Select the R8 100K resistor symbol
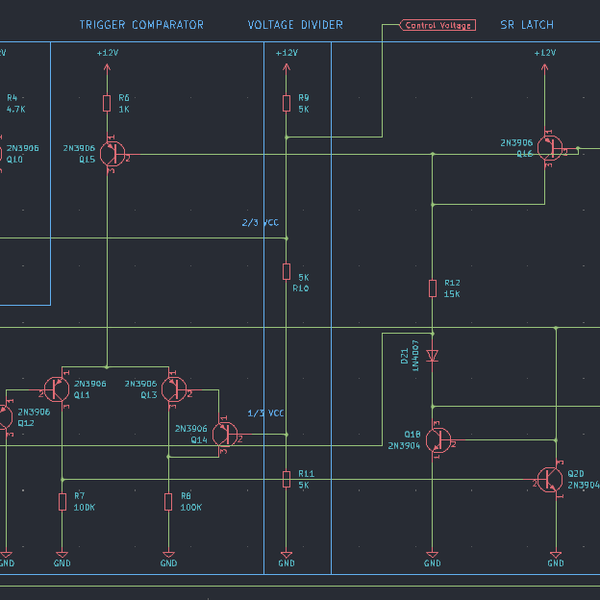This screenshot has width=600, height=600. pos(168,502)
